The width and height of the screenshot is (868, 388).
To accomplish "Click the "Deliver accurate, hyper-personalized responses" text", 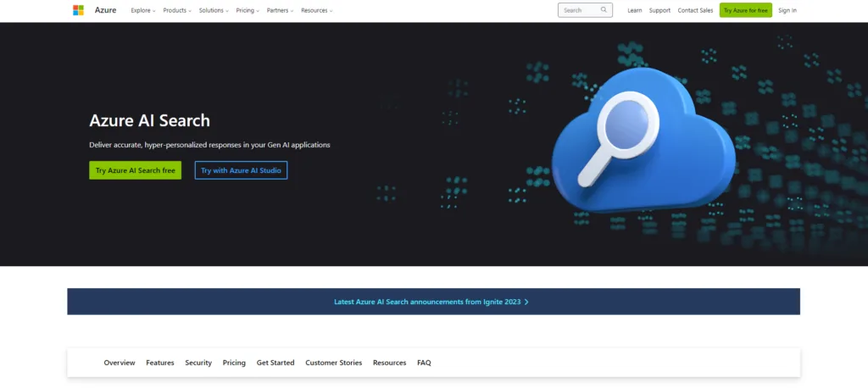I will tap(209, 145).
